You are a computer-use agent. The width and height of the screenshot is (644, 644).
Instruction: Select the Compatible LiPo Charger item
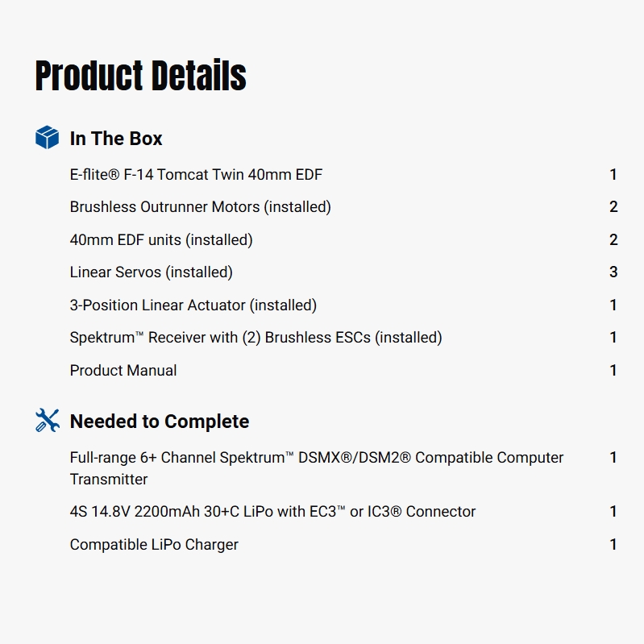(154, 544)
